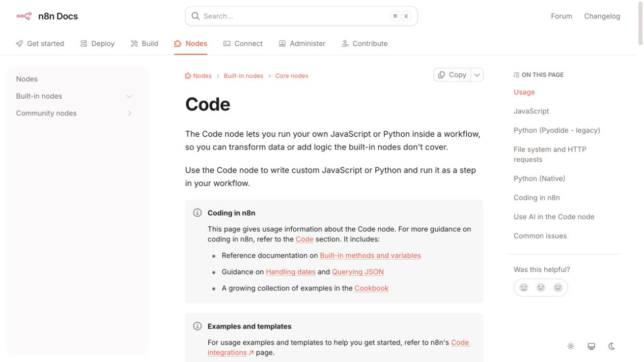Click the n8n Docs title
Image resolution: width=644 pixels, height=362 pixels.
click(58, 16)
